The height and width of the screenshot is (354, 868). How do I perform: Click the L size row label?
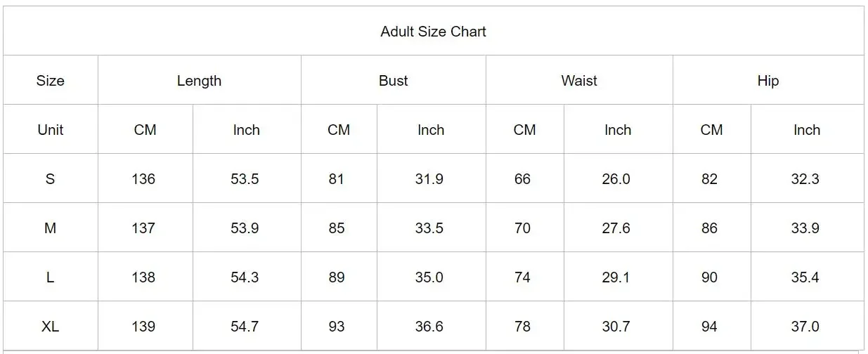click(x=51, y=277)
